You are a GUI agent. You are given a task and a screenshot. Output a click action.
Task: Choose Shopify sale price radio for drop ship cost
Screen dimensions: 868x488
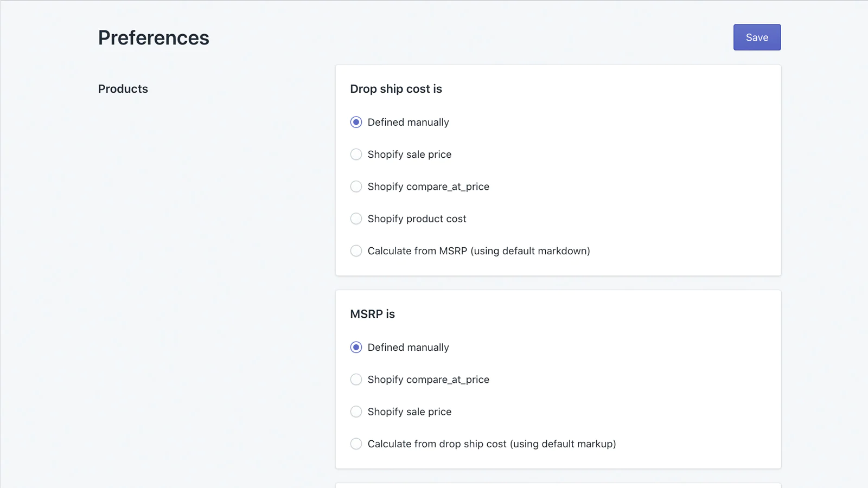coord(356,155)
